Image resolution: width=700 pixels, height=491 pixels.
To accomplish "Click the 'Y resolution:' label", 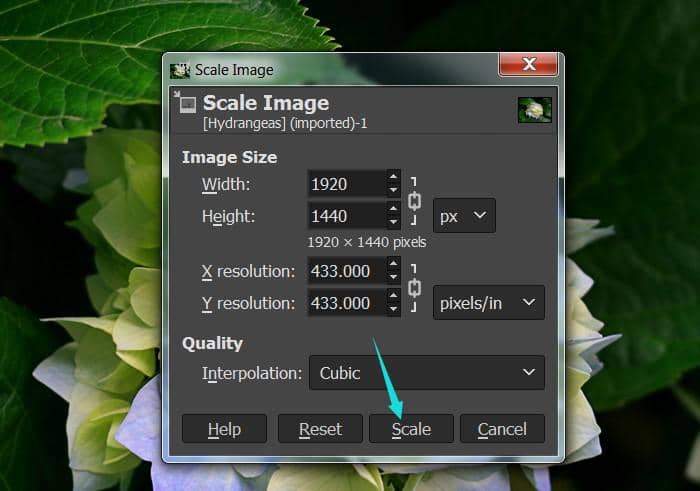I will click(x=248, y=304).
